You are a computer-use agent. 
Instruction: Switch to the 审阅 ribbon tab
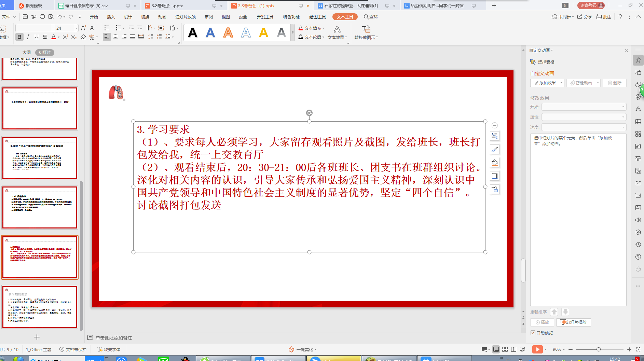(x=209, y=17)
